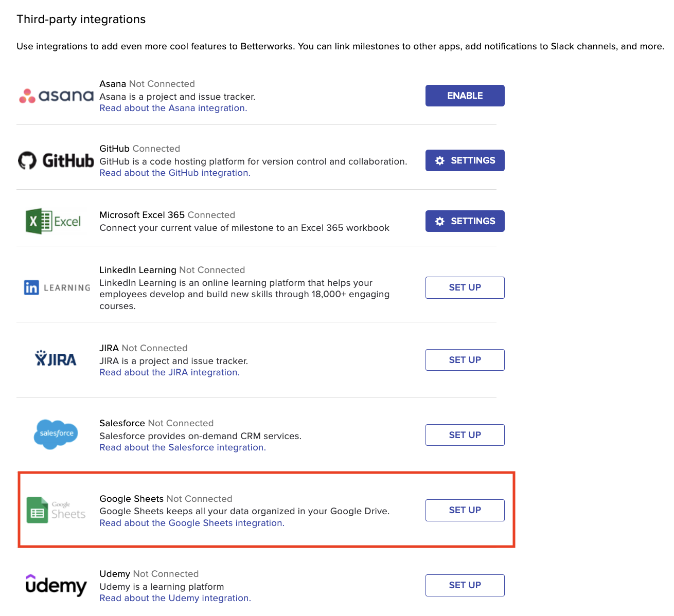Click the GitHub logo icon
This screenshot has width=674, height=616.
[x=56, y=160]
